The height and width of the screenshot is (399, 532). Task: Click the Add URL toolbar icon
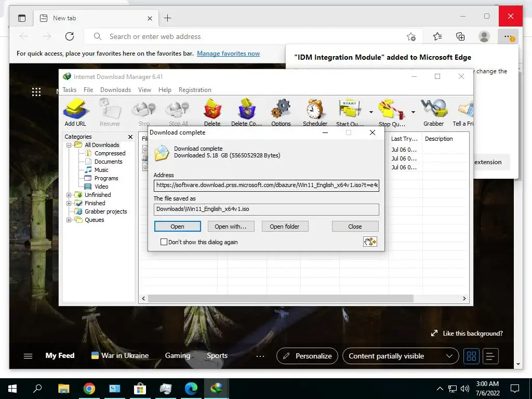(x=75, y=112)
